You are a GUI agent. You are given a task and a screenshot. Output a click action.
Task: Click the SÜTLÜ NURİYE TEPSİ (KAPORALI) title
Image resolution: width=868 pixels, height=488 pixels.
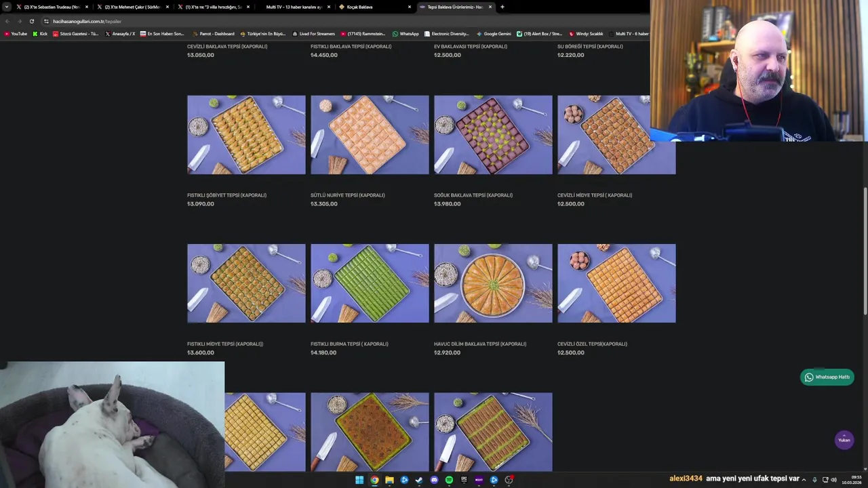point(347,195)
